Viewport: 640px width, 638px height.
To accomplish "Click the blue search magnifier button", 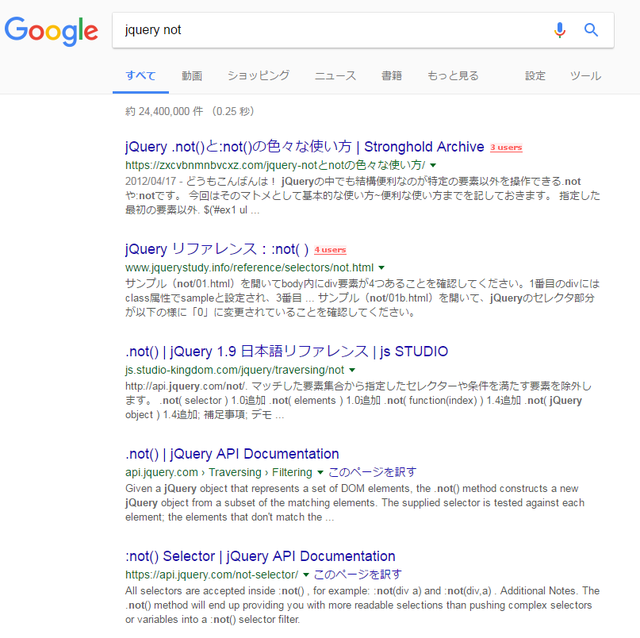I will [x=591, y=30].
